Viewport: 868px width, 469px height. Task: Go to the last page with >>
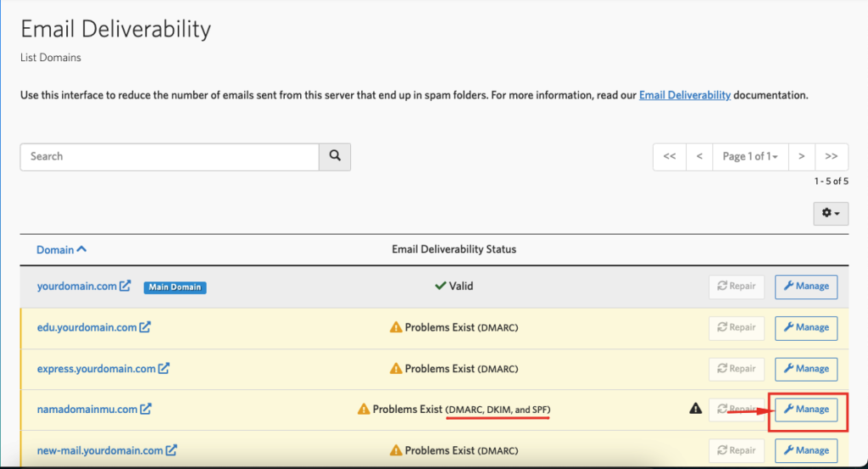(831, 157)
